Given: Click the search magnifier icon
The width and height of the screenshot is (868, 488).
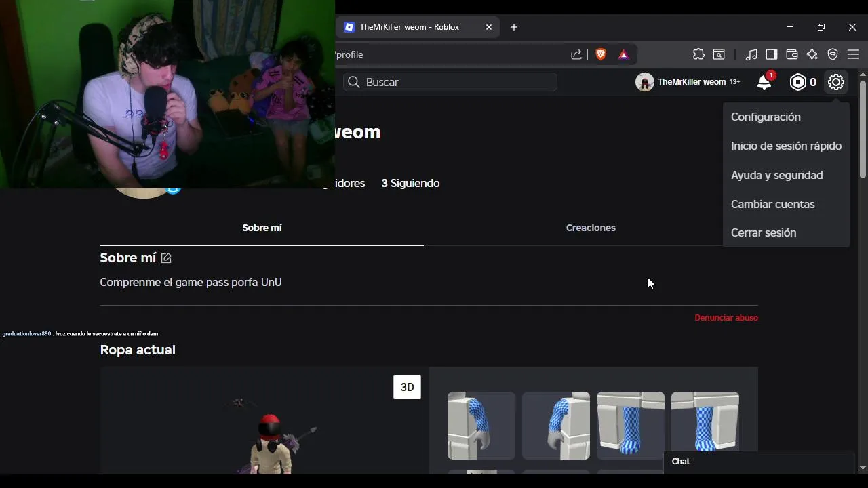Looking at the screenshot, I should click(354, 82).
